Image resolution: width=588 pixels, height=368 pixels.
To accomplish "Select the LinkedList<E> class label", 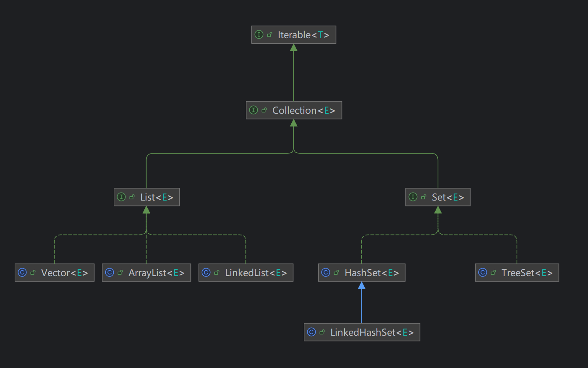I will pos(256,273).
